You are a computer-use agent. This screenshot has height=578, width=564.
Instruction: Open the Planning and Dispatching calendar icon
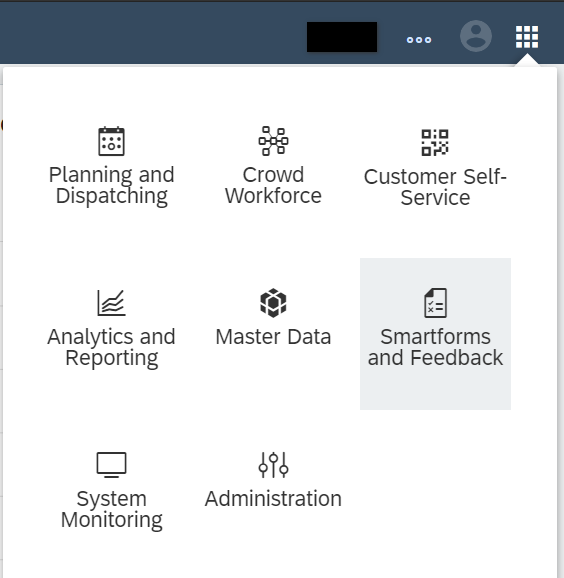111,141
